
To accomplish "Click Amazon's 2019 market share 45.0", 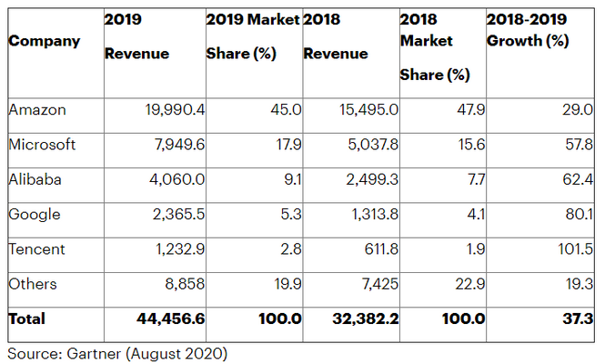I will [x=286, y=110].
